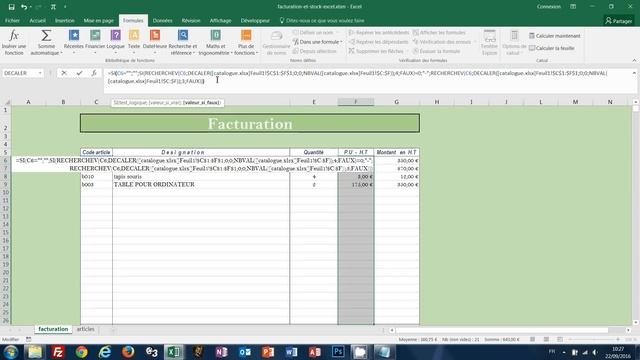Click the Save icon in quick access toolbar
640x360 pixels.
11,7
